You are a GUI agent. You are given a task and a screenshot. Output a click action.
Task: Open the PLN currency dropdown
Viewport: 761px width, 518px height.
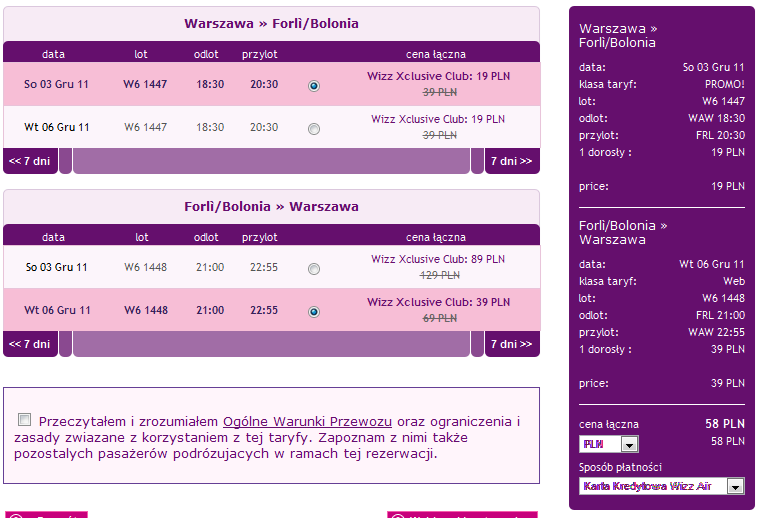pos(609,444)
